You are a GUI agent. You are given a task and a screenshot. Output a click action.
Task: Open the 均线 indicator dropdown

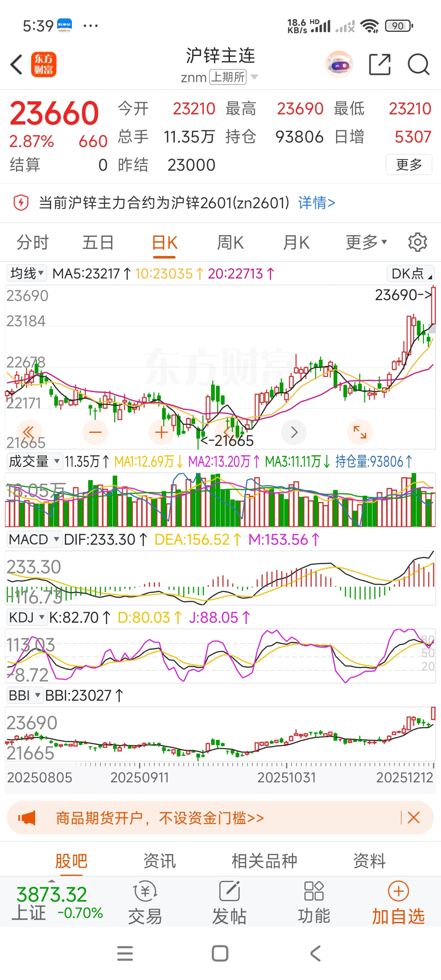pyautogui.click(x=27, y=273)
